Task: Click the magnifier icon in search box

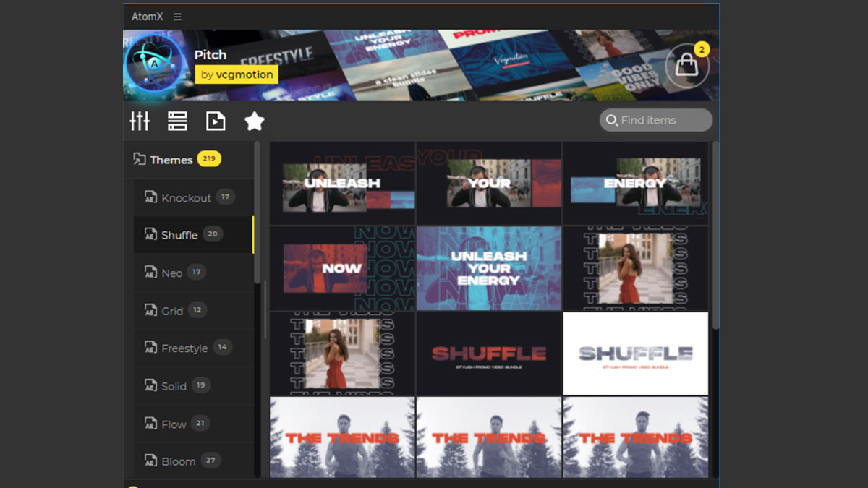Action: point(612,121)
